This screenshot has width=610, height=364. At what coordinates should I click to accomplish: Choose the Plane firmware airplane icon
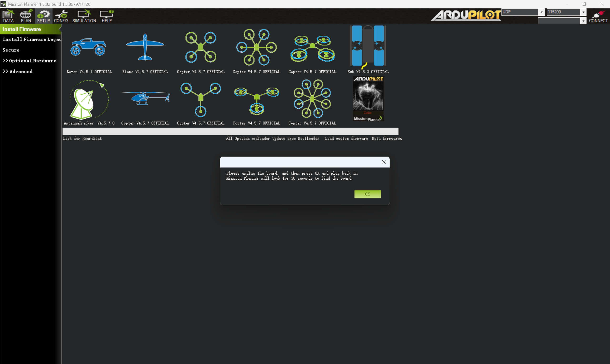click(145, 47)
